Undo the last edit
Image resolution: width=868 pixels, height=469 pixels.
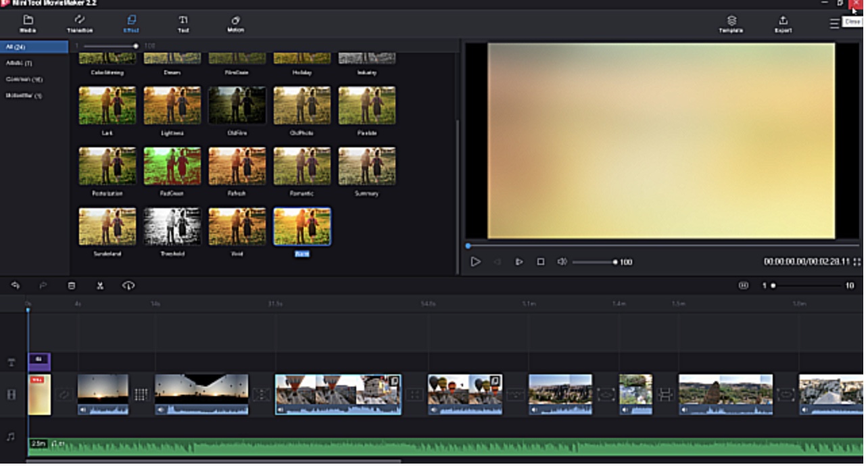point(15,286)
